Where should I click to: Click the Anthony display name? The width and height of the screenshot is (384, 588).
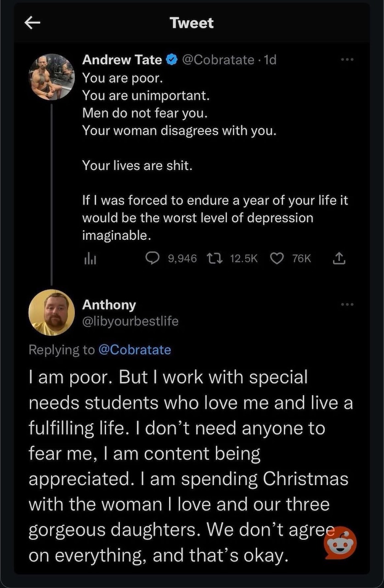[x=109, y=305]
